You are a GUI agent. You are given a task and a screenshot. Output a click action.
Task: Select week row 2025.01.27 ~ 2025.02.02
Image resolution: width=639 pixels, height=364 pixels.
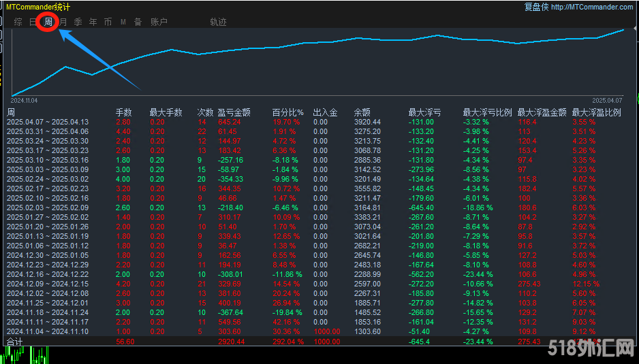pyautogui.click(x=319, y=218)
